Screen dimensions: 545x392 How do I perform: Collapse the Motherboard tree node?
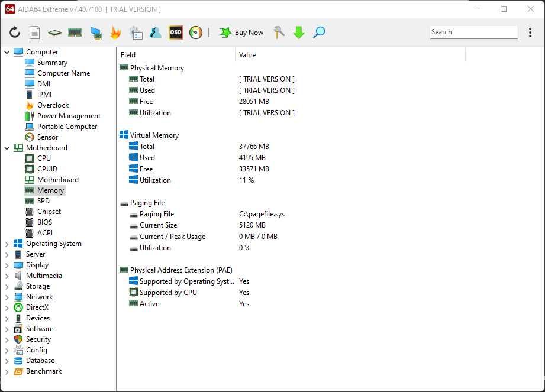click(x=7, y=148)
